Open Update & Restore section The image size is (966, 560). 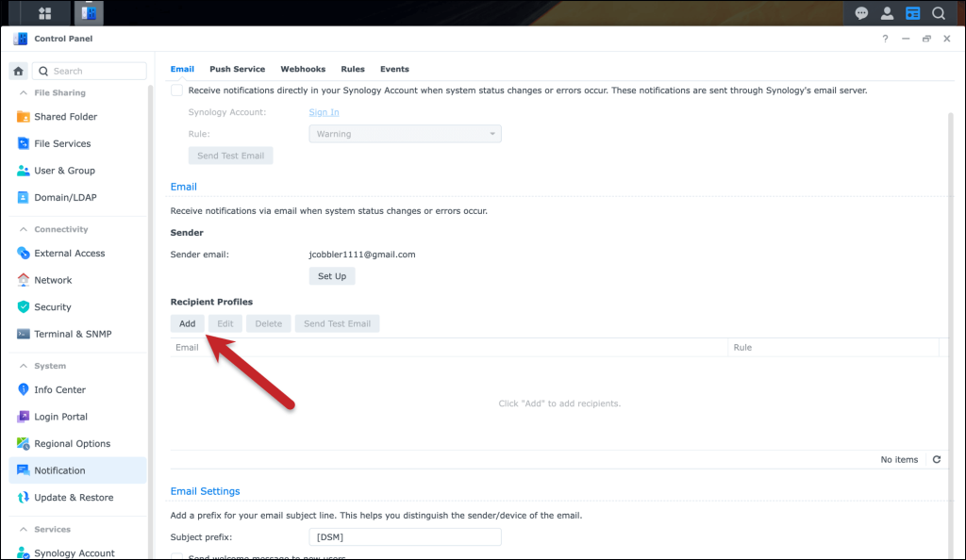[x=73, y=498]
